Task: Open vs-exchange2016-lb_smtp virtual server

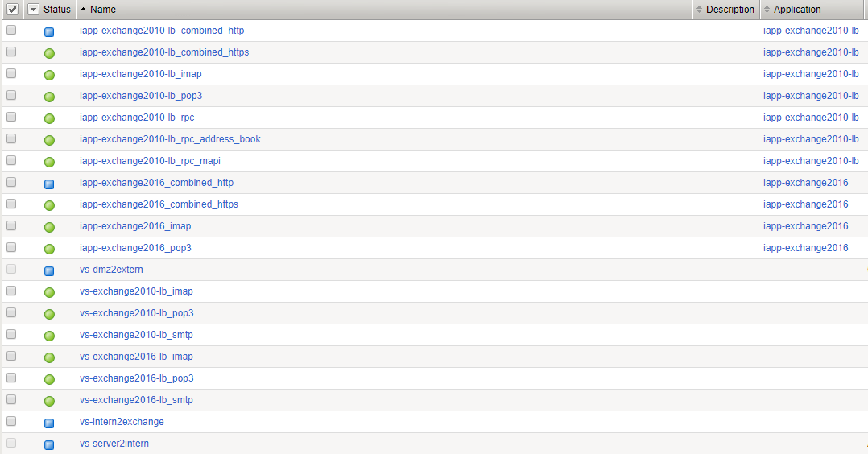Action: click(x=136, y=400)
